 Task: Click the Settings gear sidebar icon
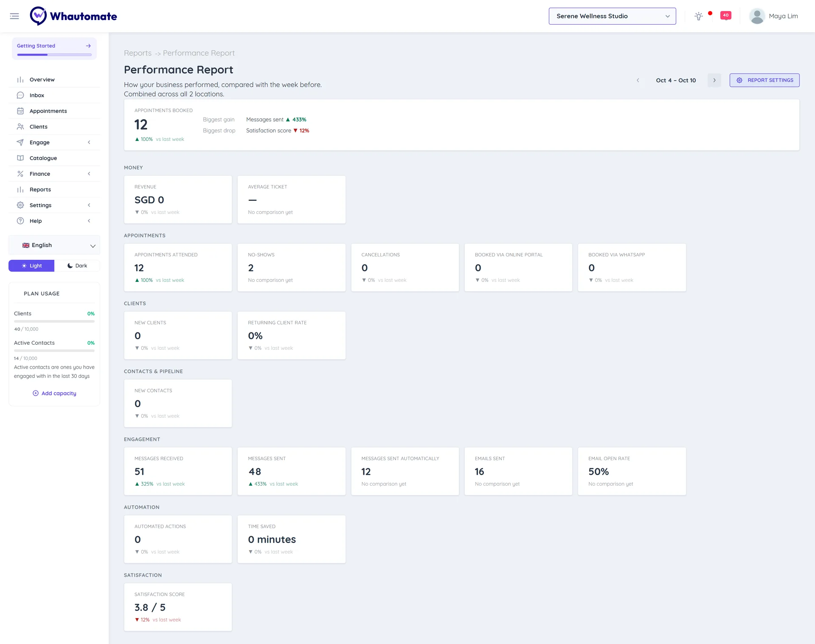(20, 205)
